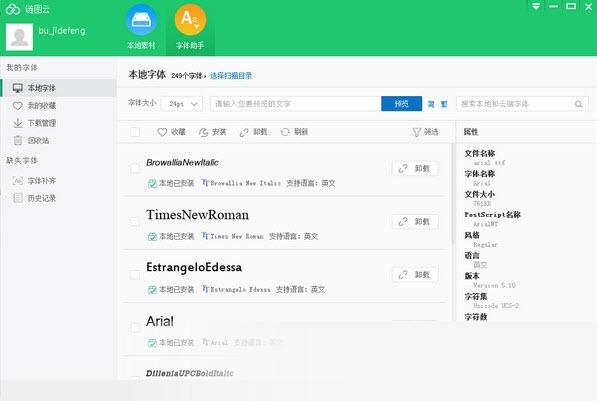Click the Times New Roman TrueType label
The height and width of the screenshot is (401, 597).
point(233,236)
